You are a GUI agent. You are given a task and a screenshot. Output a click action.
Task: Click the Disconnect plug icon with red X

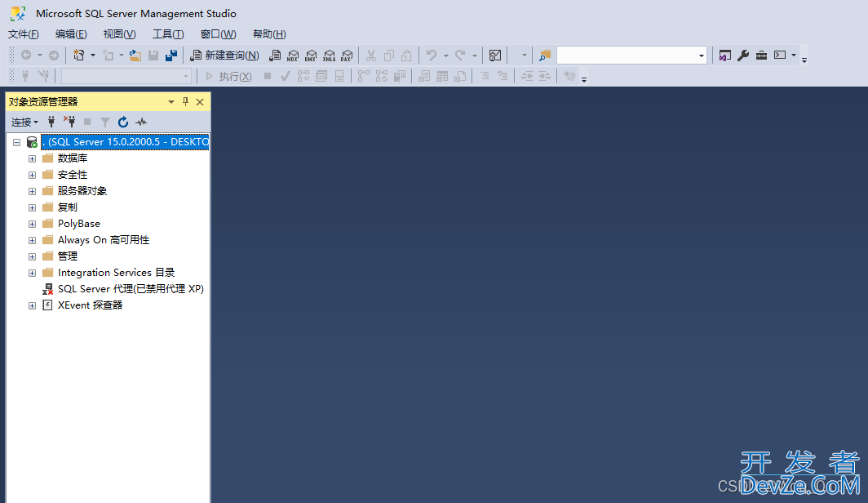69,122
